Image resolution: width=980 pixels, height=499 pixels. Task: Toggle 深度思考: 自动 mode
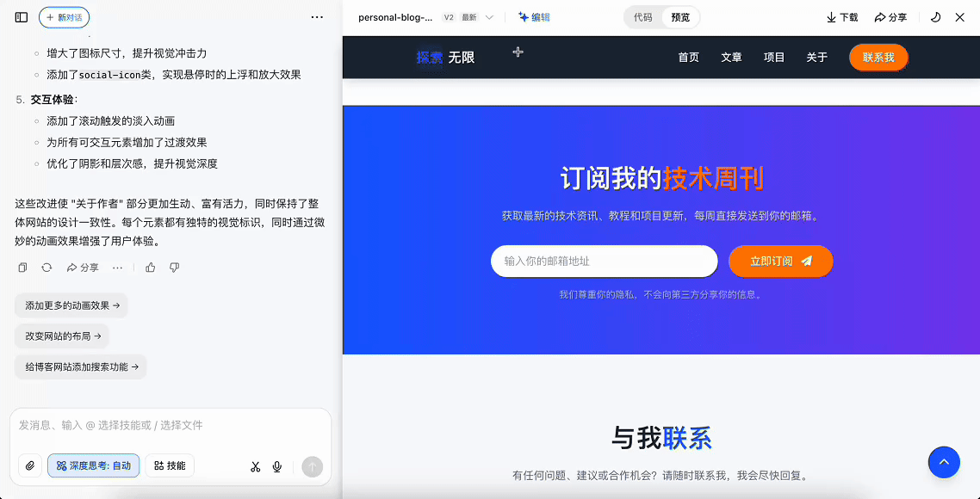click(94, 465)
